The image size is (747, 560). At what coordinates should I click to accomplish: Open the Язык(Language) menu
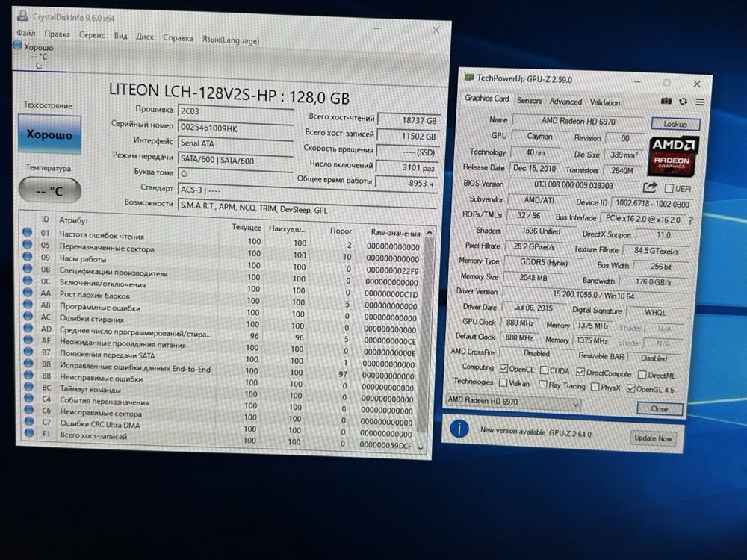click(x=231, y=40)
